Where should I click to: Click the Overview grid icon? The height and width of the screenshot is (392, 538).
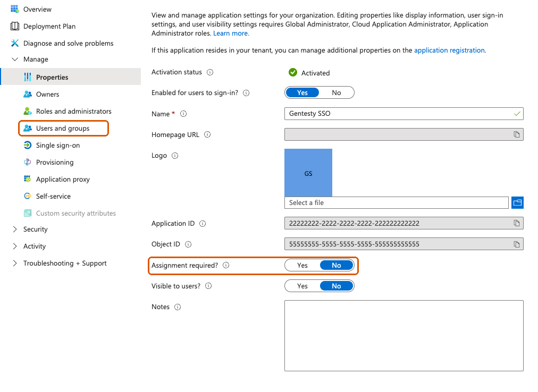pos(15,9)
